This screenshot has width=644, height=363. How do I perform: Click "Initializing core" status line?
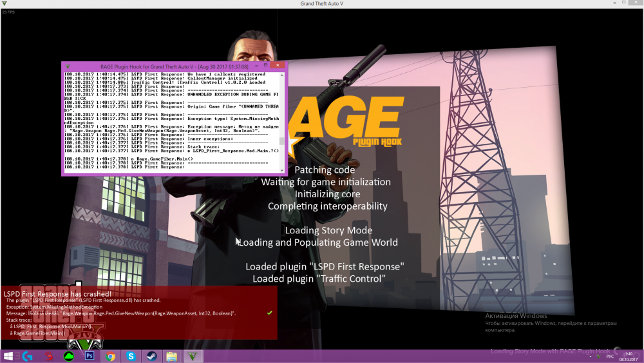tap(327, 194)
